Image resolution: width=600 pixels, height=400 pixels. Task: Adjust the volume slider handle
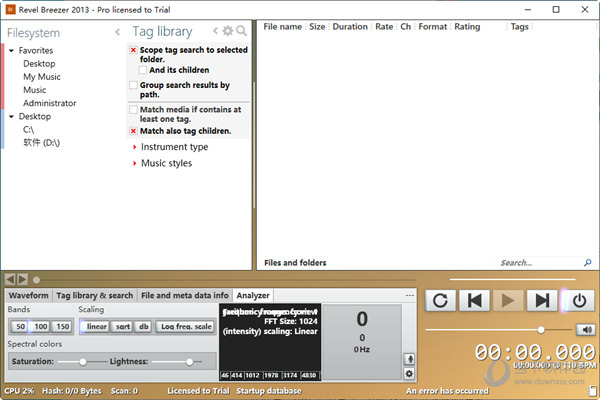(541, 330)
